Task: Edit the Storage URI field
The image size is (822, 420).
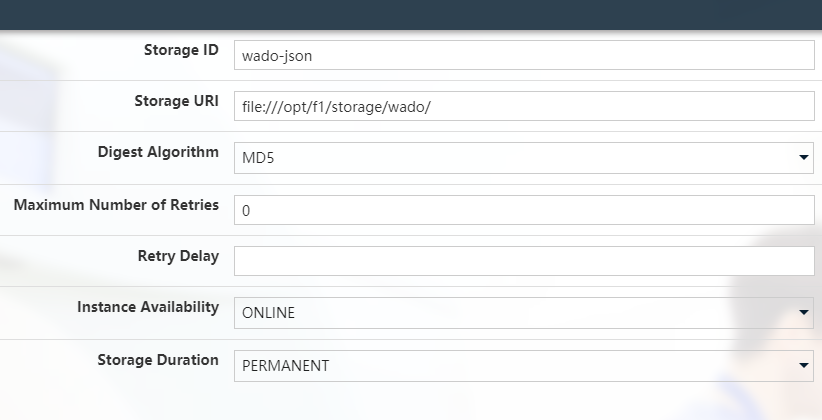Action: click(x=524, y=106)
